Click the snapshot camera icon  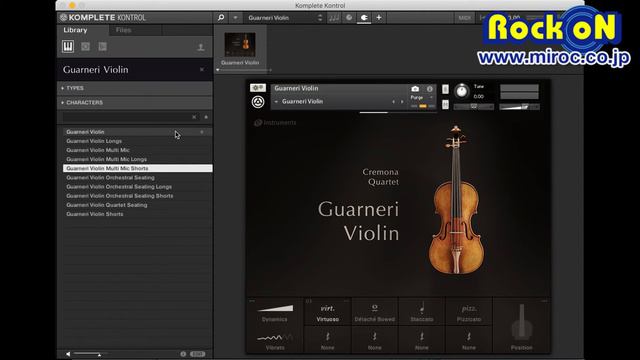(x=415, y=89)
